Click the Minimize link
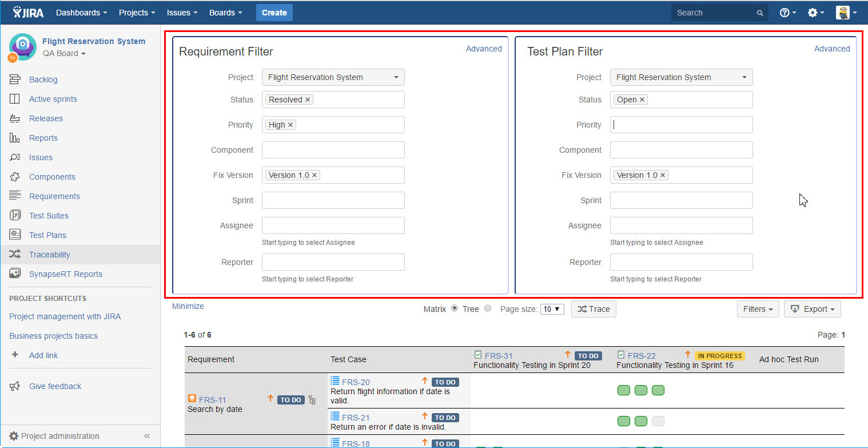 pyautogui.click(x=188, y=306)
